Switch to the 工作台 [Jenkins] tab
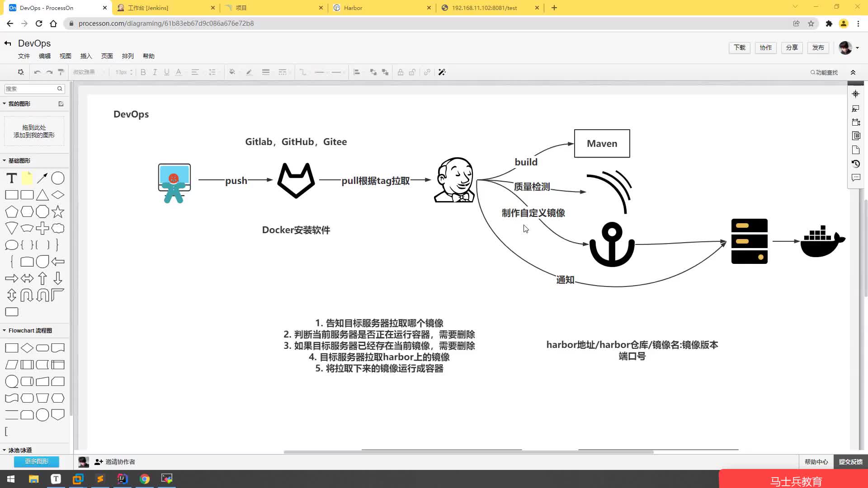 point(166,8)
